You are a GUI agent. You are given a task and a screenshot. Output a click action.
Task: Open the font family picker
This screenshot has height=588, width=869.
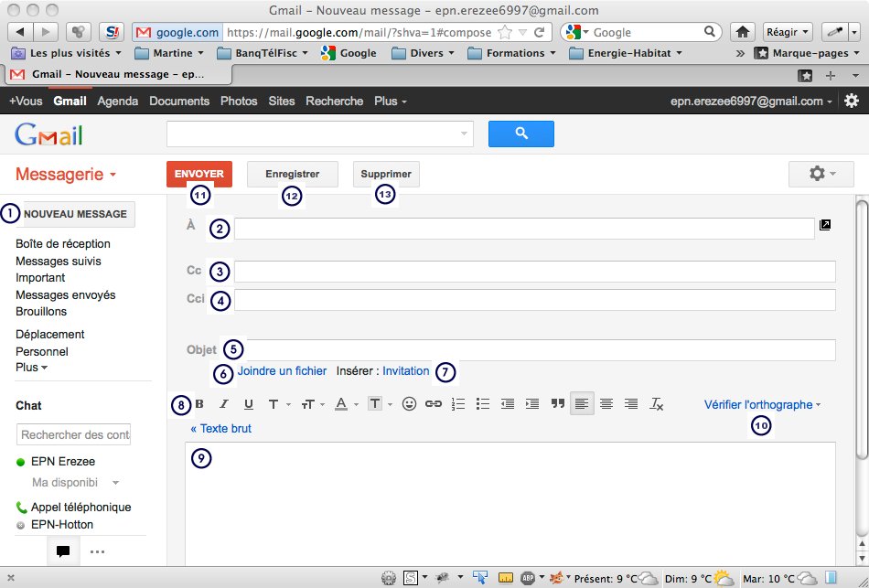(279, 404)
